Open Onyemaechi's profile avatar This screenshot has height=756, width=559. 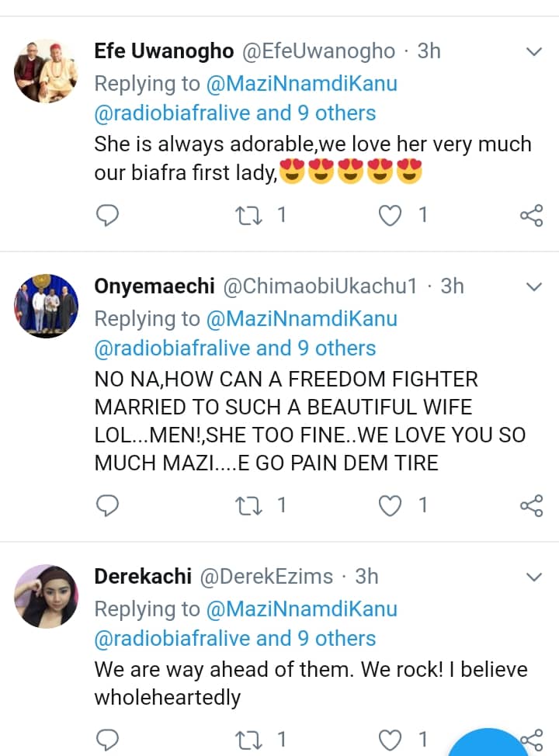click(47, 306)
